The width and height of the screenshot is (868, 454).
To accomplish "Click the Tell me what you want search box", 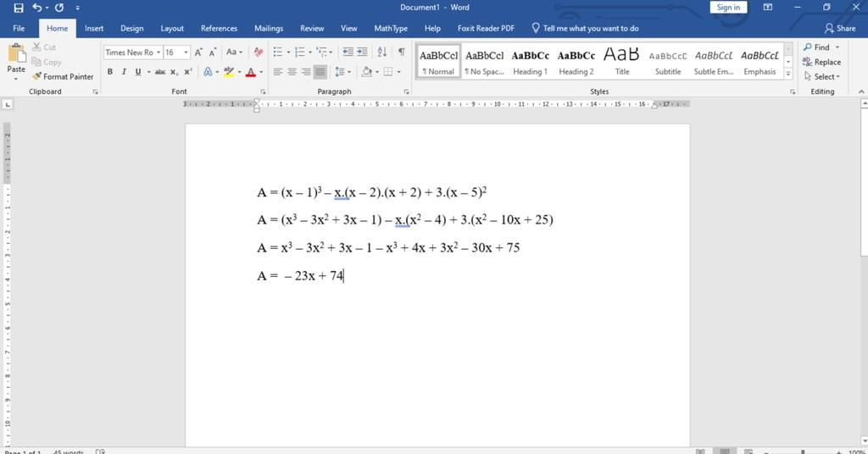I will [x=585, y=28].
